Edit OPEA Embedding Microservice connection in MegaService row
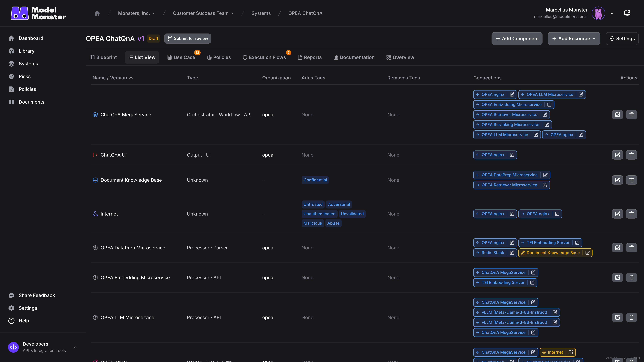The image size is (644, 362). click(x=549, y=105)
